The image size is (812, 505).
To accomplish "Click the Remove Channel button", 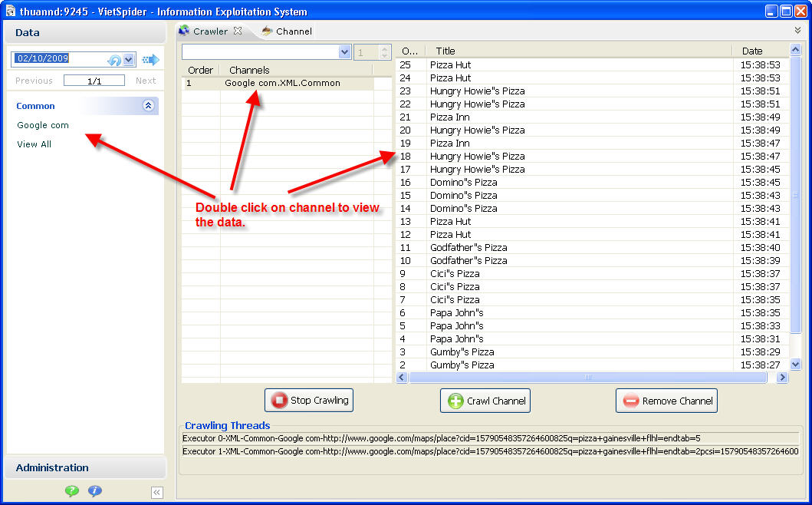I will (666, 401).
